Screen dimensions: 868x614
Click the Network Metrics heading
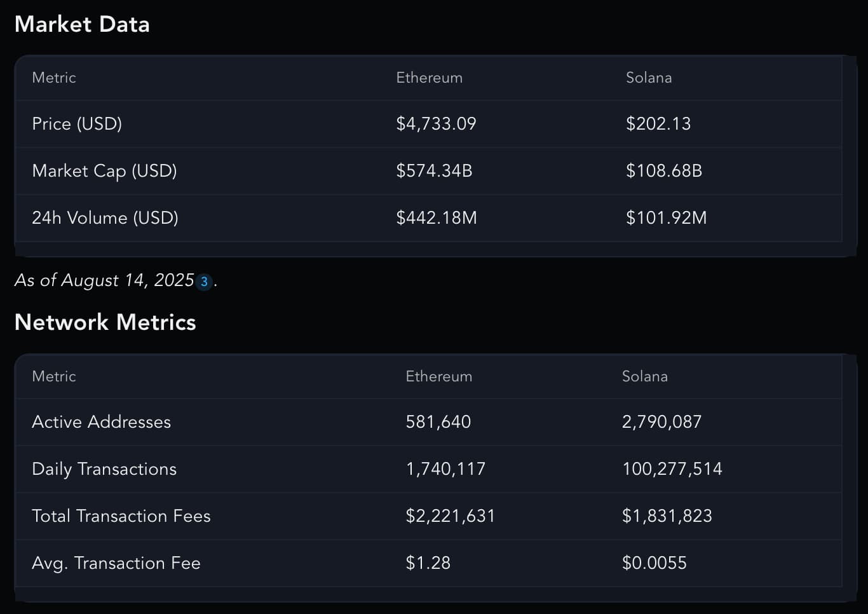[105, 322]
